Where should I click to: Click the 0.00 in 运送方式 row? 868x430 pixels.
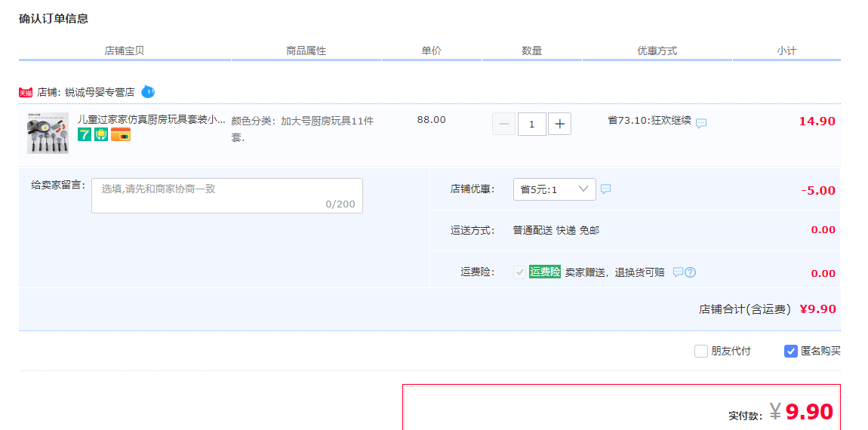coord(823,230)
